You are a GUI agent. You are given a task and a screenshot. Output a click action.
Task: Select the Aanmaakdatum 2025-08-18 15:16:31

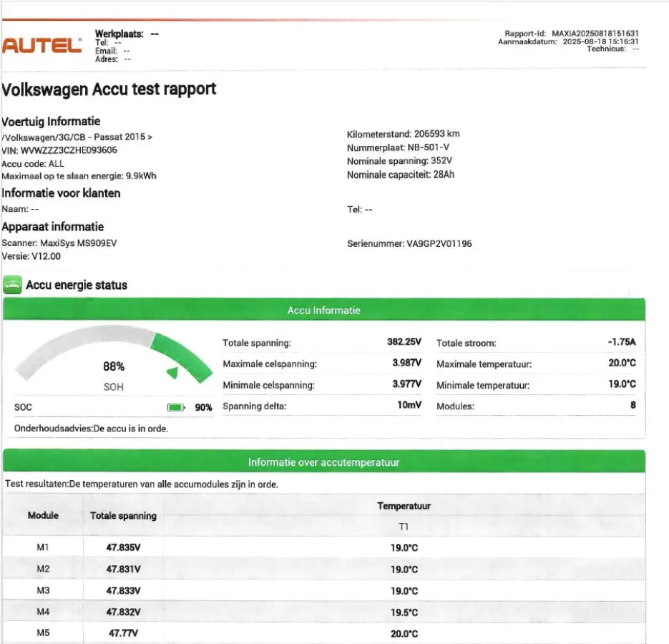568,42
